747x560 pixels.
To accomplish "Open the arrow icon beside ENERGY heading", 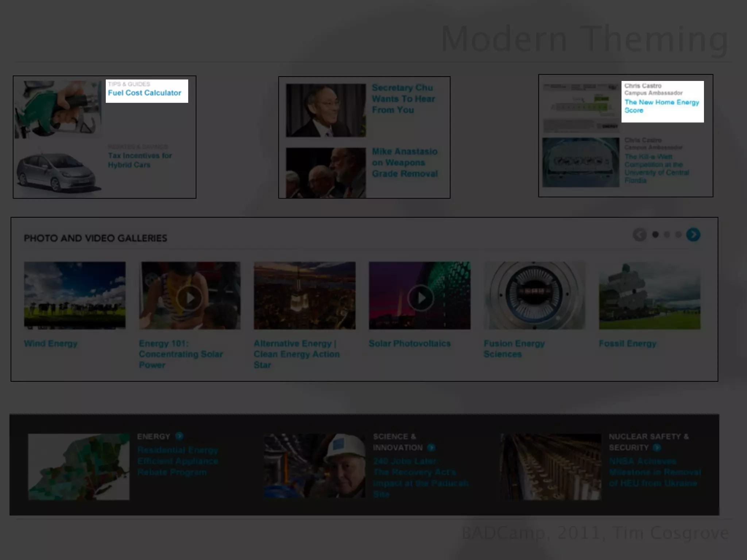I will [x=179, y=436].
